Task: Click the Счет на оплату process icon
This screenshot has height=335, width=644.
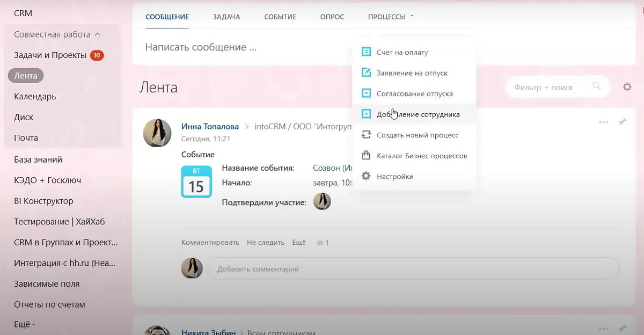Action: [366, 52]
